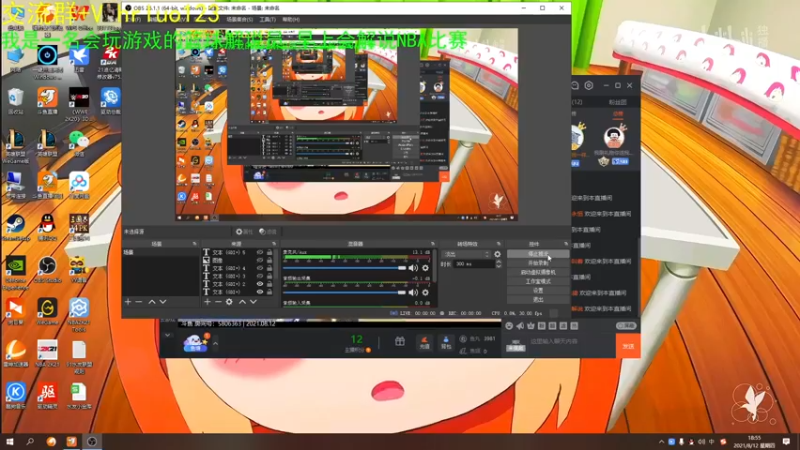Open Mic/Aux audio settings gear

point(426,268)
